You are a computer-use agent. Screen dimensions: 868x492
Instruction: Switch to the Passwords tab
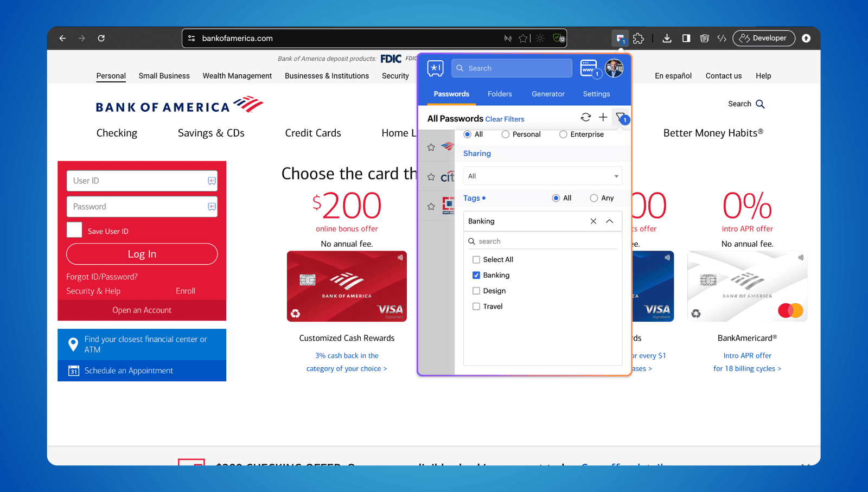[x=451, y=94]
